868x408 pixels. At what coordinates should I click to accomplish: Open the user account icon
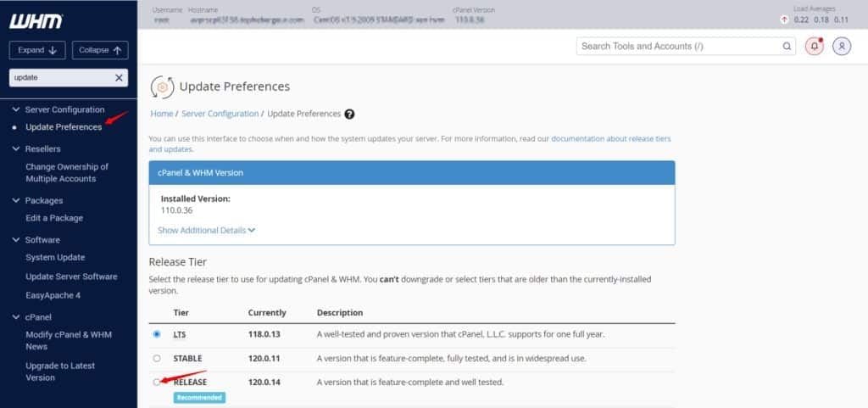[x=842, y=47]
